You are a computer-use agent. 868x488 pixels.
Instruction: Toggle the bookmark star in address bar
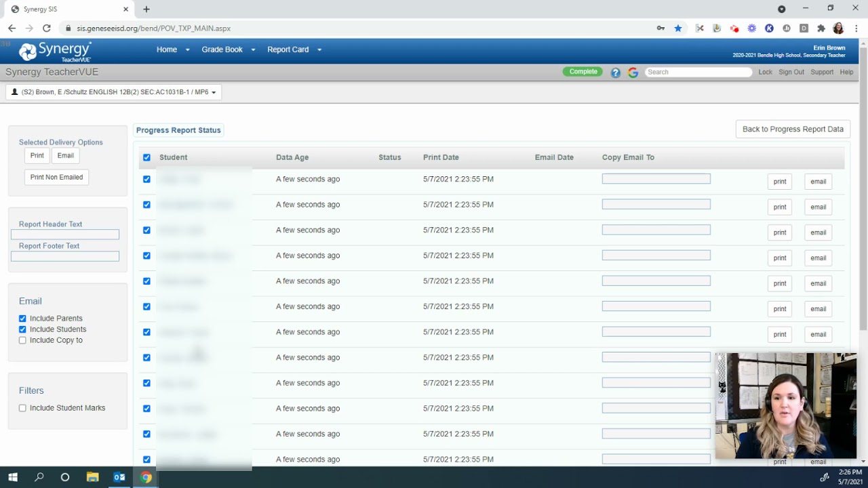pos(678,28)
